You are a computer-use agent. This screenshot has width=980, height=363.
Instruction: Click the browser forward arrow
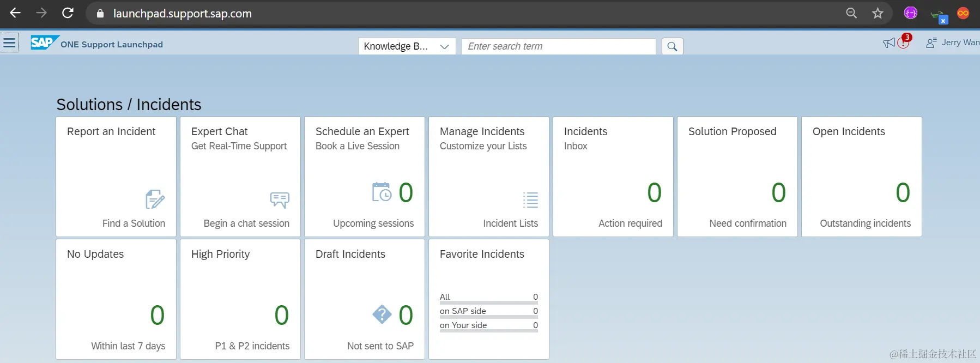41,13
